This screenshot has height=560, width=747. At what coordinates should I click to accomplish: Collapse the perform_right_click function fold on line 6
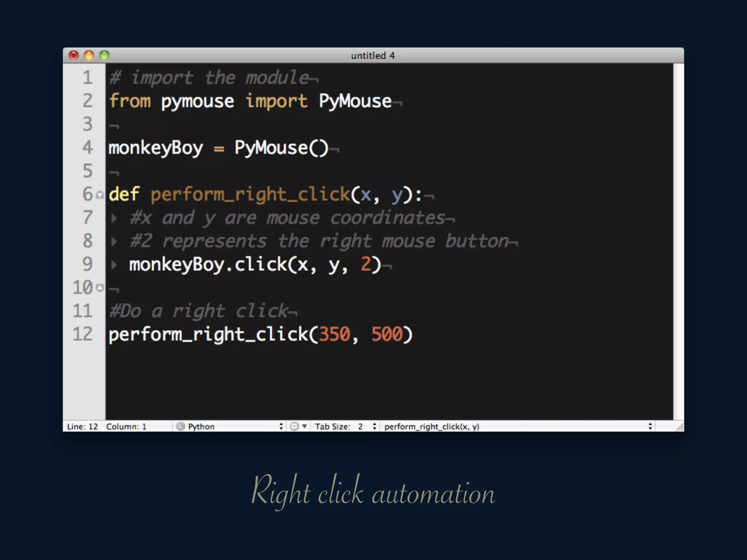(100, 195)
